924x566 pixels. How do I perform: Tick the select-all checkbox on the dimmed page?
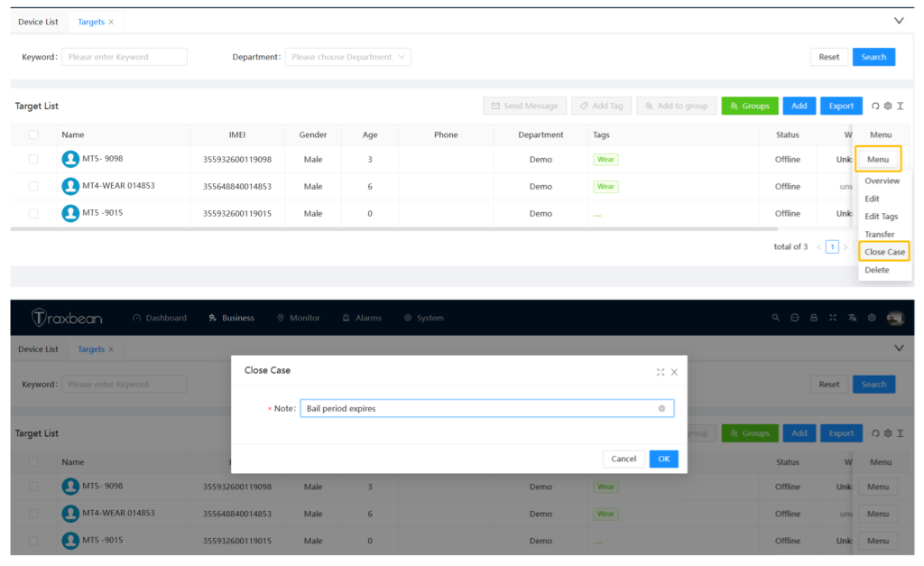[33, 461]
